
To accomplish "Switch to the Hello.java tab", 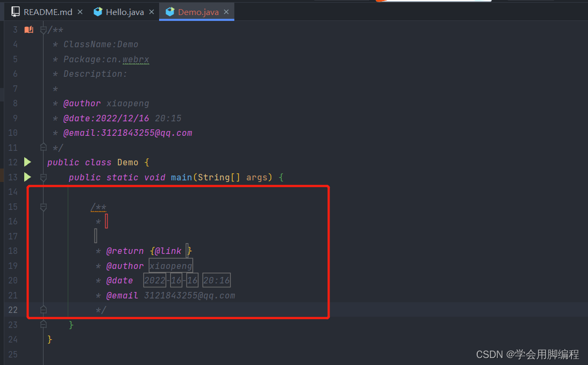I will click(125, 12).
